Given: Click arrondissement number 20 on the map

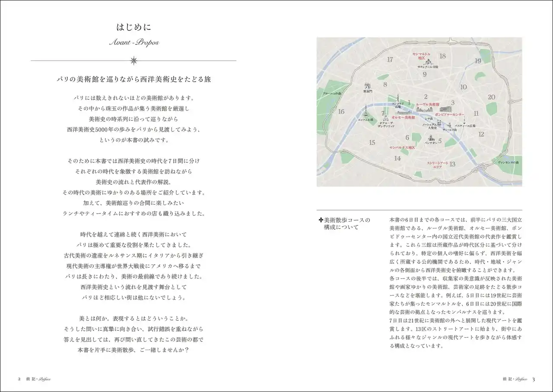Looking at the screenshot, I should pos(491,97).
